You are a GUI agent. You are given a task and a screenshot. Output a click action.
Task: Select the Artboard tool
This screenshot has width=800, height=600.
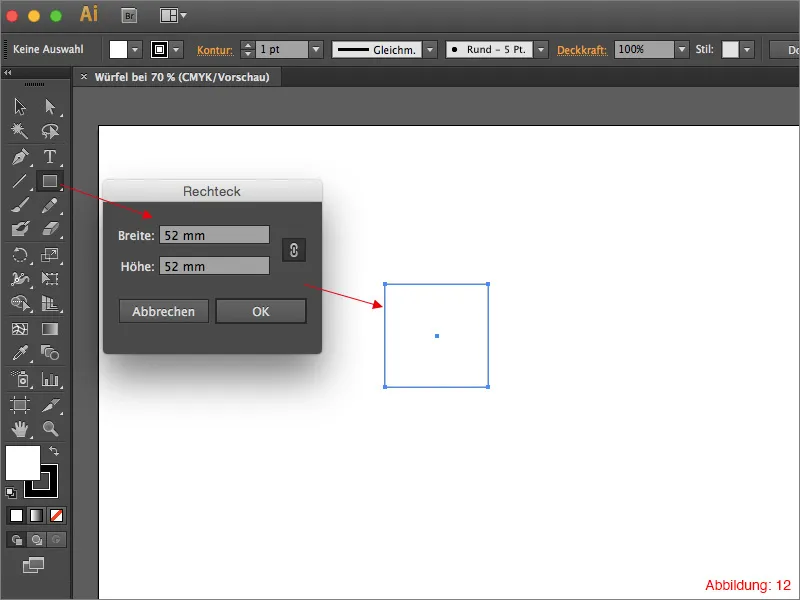point(20,405)
